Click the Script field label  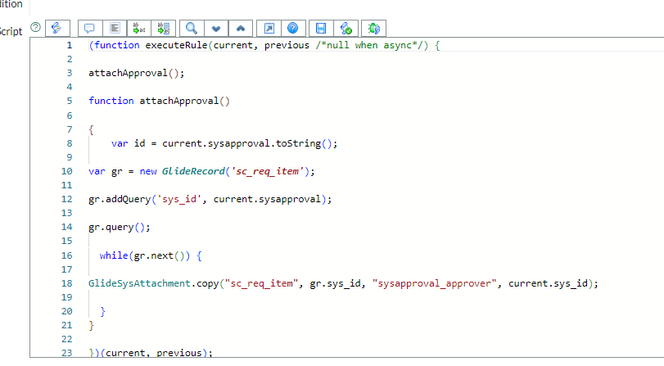[11, 31]
